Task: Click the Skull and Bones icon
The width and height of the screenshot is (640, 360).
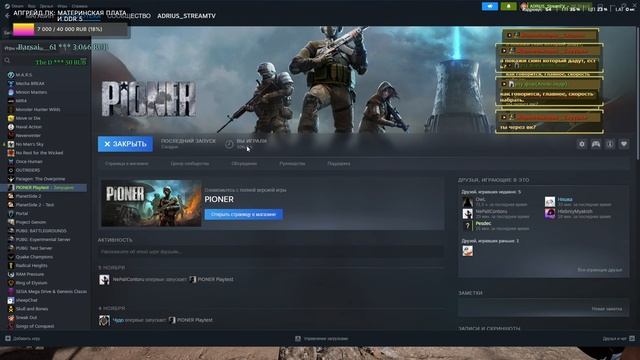Action: point(11,309)
